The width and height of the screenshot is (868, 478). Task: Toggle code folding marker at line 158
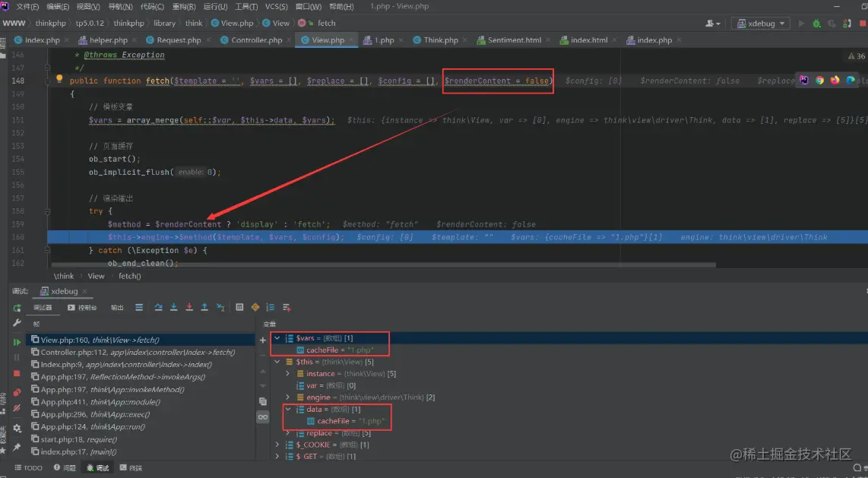pyautogui.click(x=48, y=211)
